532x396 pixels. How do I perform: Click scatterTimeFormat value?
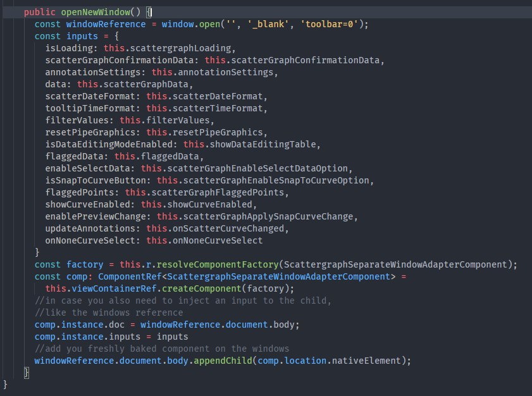tap(218, 108)
